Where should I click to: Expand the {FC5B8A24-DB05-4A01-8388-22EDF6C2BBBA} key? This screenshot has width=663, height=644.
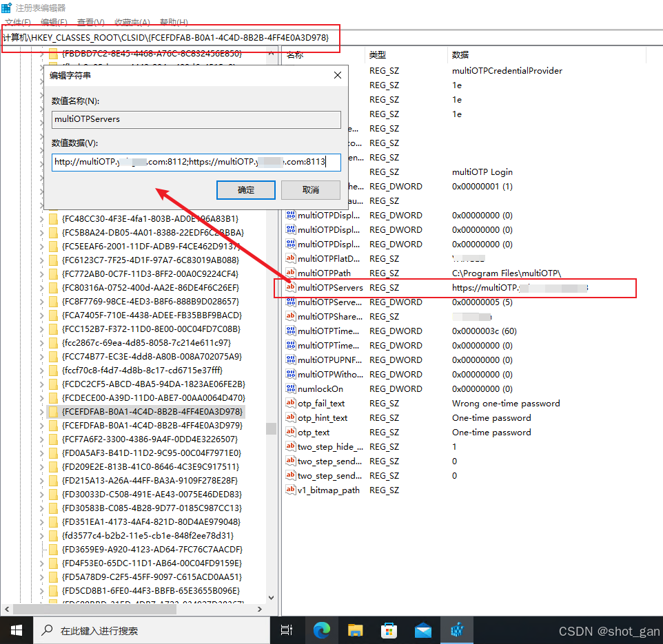tap(41, 233)
